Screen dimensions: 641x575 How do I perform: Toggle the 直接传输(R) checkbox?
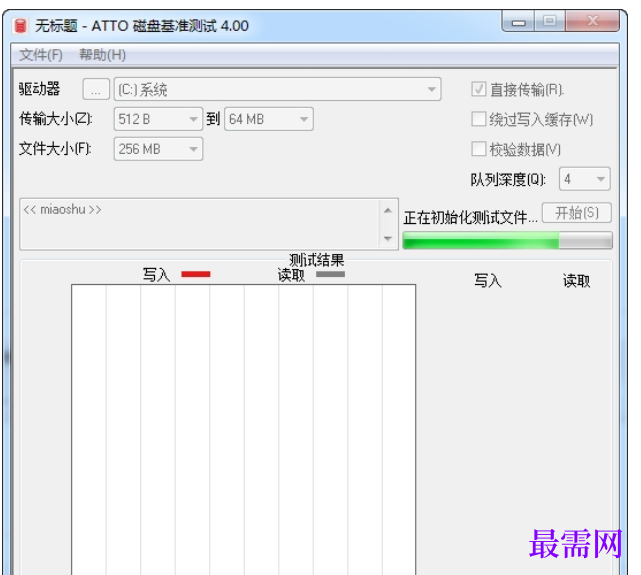(479, 89)
